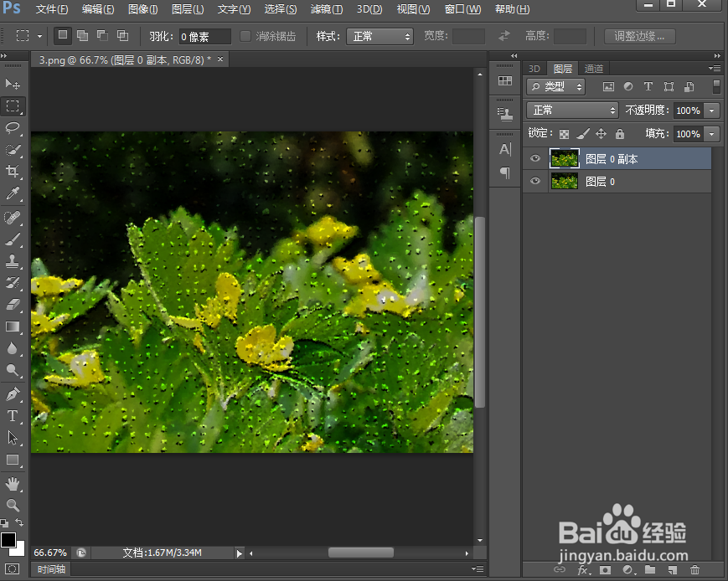Select the Clone Stamp tool
Image resolution: width=728 pixels, height=581 pixels.
[x=13, y=261]
